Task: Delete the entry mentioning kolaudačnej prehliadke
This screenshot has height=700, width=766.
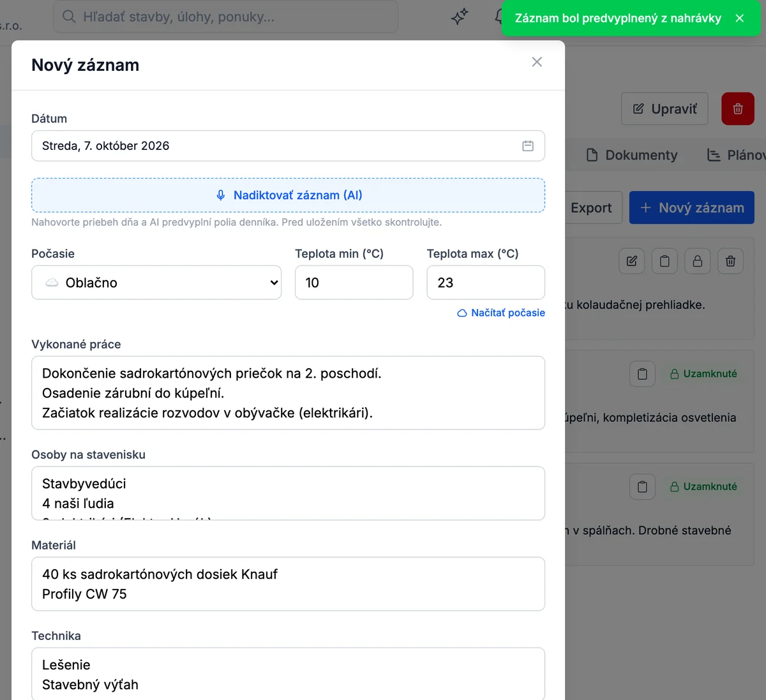Action: pyautogui.click(x=731, y=261)
